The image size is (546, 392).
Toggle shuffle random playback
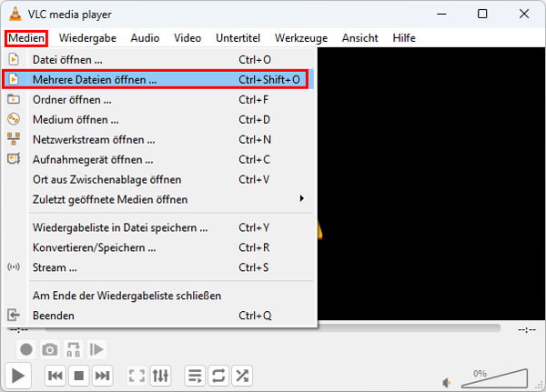click(x=242, y=376)
